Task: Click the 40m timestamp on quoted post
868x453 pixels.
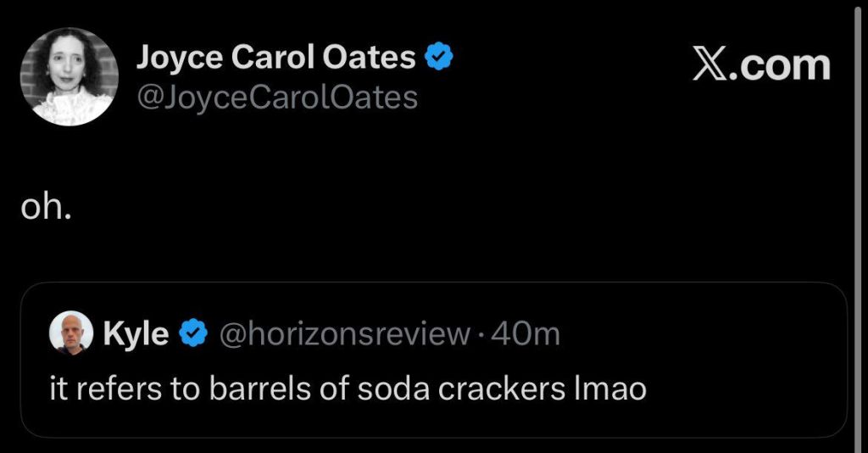Action: coord(526,333)
